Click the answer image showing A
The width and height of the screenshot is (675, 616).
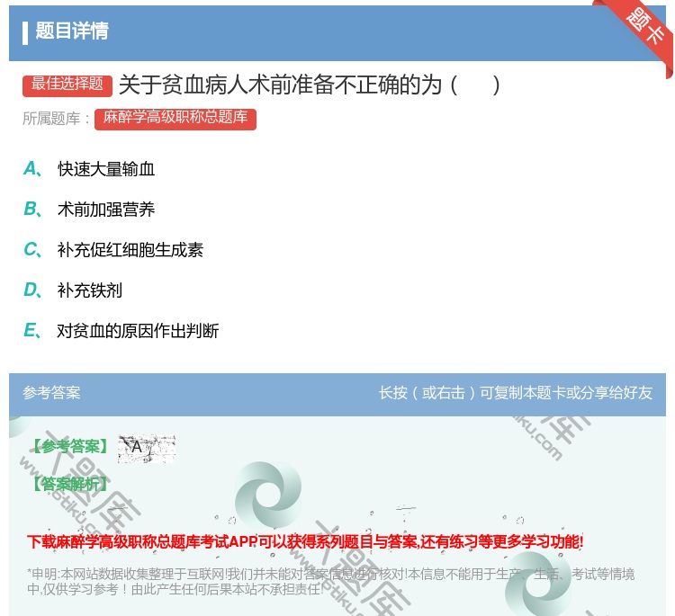[x=147, y=448]
